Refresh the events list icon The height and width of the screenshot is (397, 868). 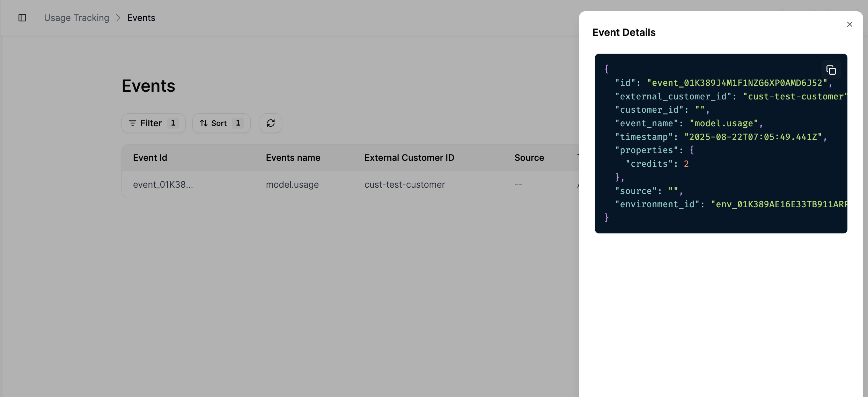click(x=271, y=123)
